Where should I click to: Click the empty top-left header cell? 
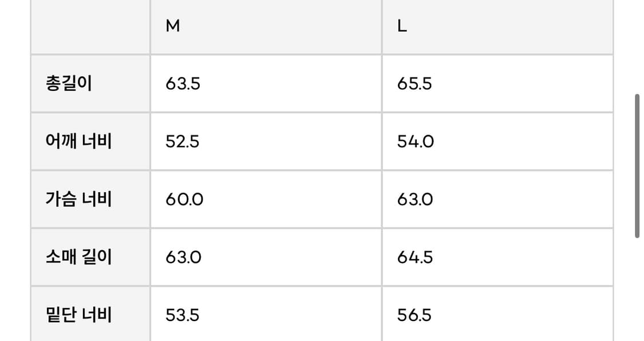(x=90, y=27)
